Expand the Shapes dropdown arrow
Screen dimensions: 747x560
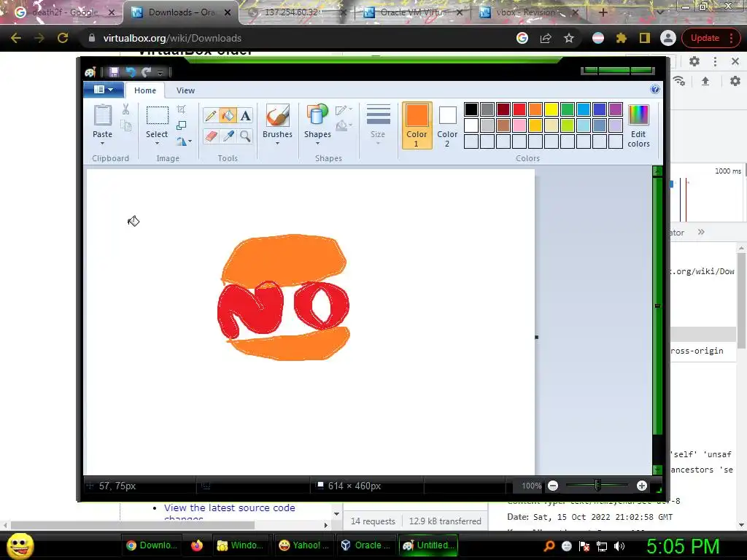coord(317,143)
